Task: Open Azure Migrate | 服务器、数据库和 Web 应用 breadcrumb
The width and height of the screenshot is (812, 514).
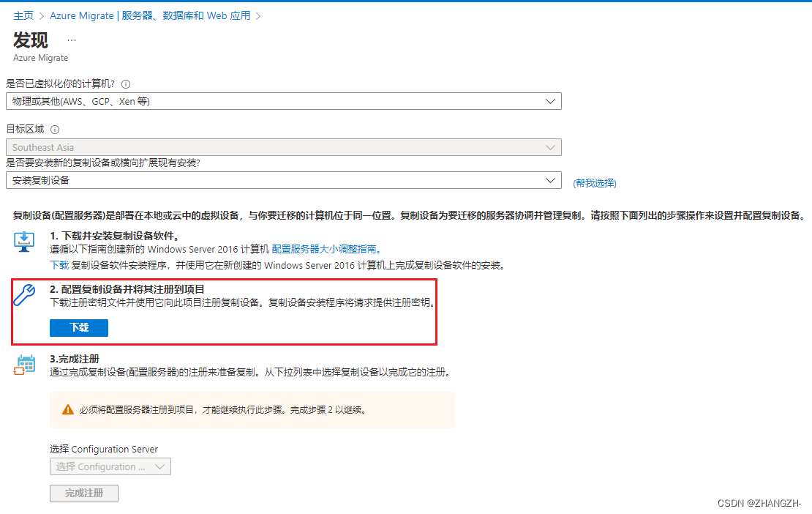Action: (150, 15)
